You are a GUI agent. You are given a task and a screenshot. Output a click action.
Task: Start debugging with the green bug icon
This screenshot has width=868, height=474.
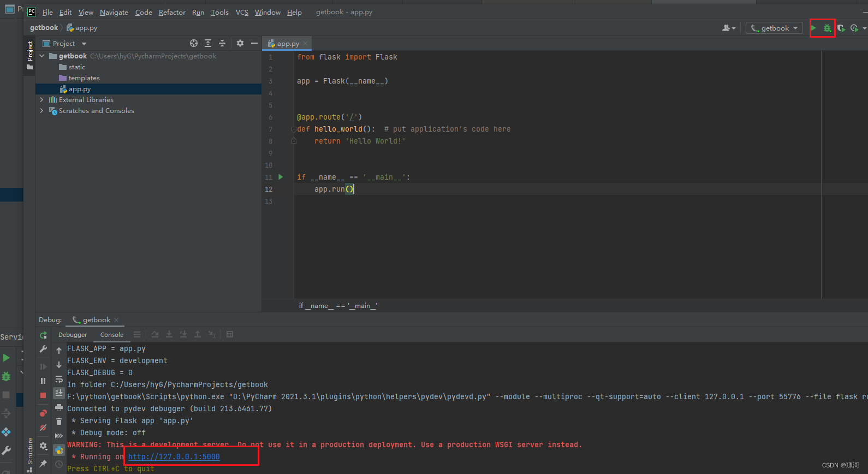pos(827,28)
